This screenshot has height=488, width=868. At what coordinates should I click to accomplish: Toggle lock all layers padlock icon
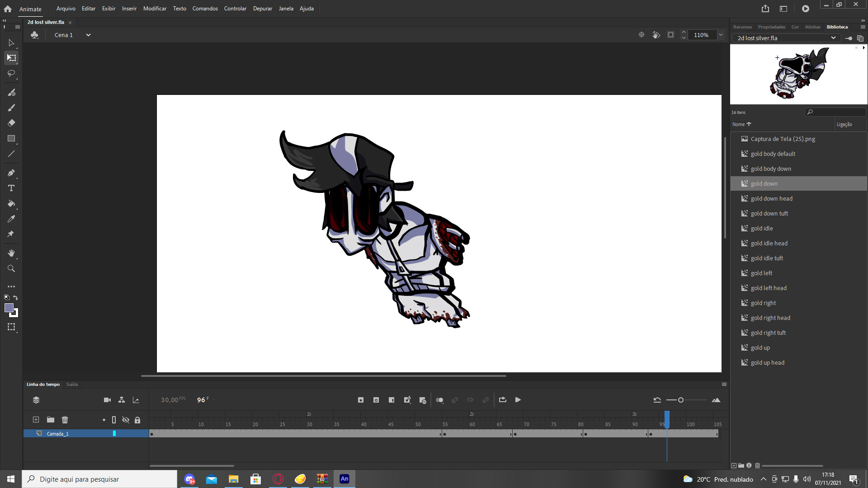pos(137,420)
